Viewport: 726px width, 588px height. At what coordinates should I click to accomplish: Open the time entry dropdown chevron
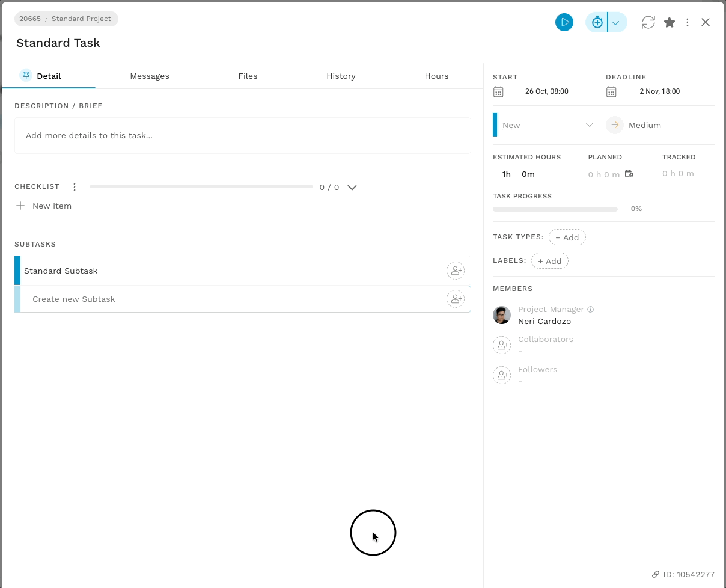pos(616,23)
